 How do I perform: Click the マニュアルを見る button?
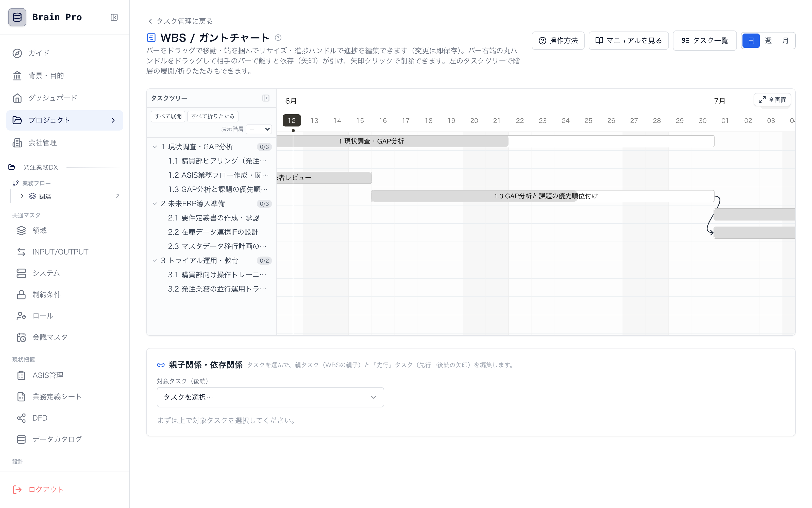(x=629, y=41)
